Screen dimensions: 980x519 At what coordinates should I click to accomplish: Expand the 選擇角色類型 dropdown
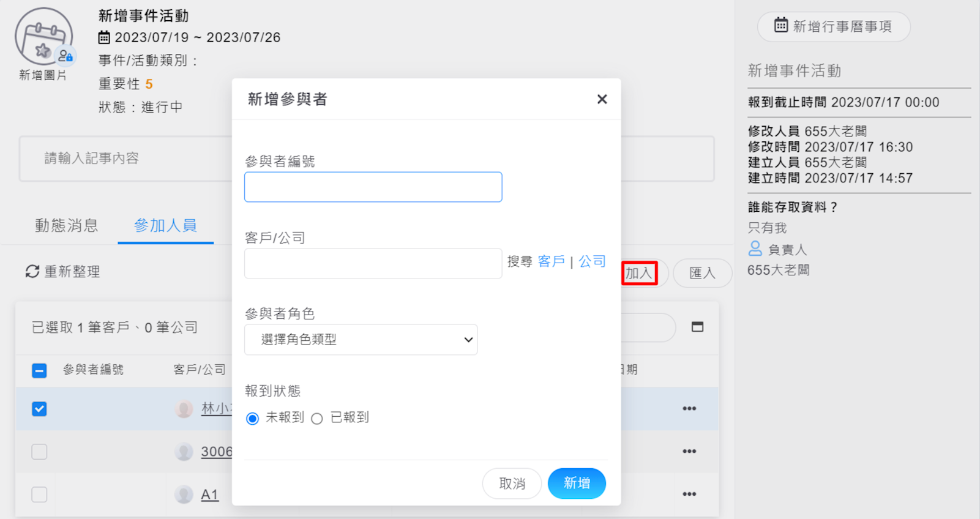tap(361, 340)
